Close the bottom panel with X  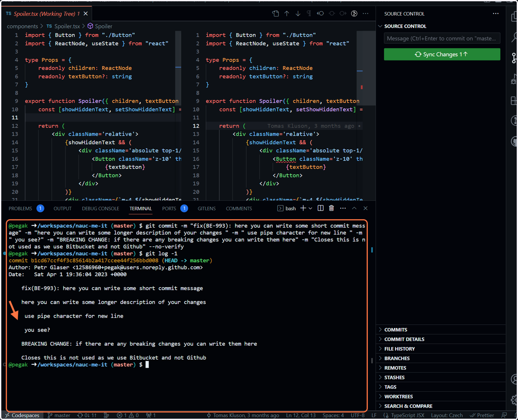tap(366, 208)
